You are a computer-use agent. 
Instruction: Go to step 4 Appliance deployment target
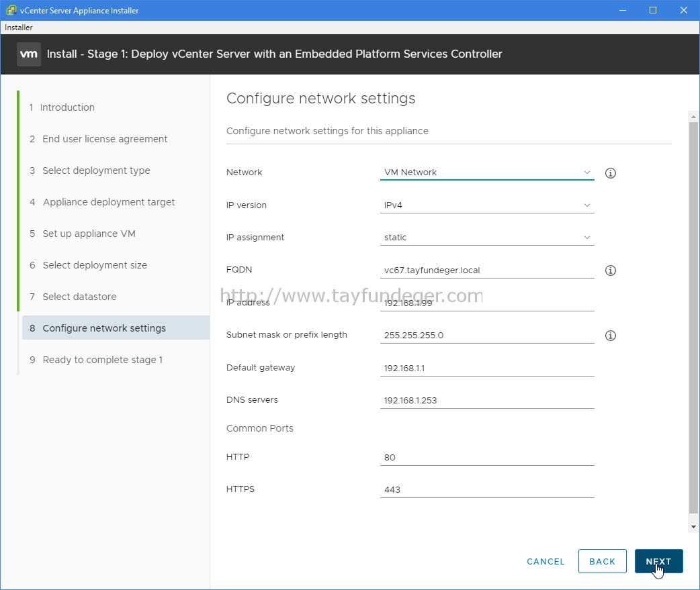(102, 203)
